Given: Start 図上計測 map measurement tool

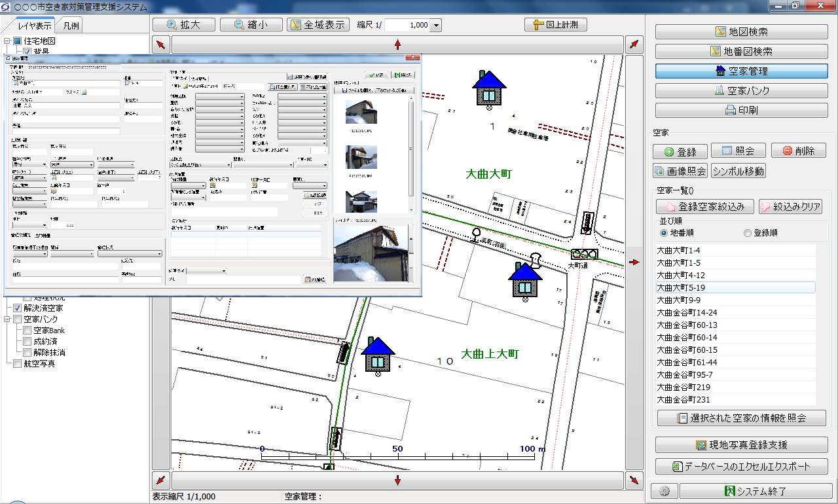Looking at the screenshot, I should click(x=555, y=25).
